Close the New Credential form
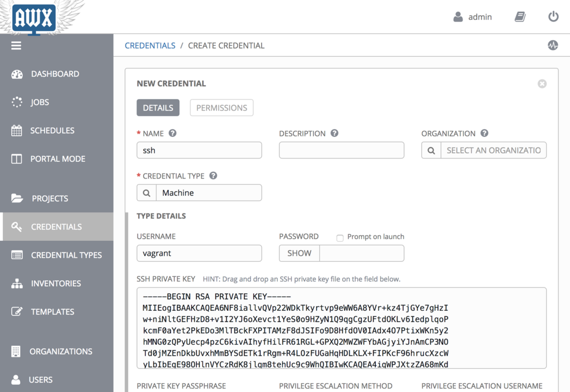 coord(542,84)
